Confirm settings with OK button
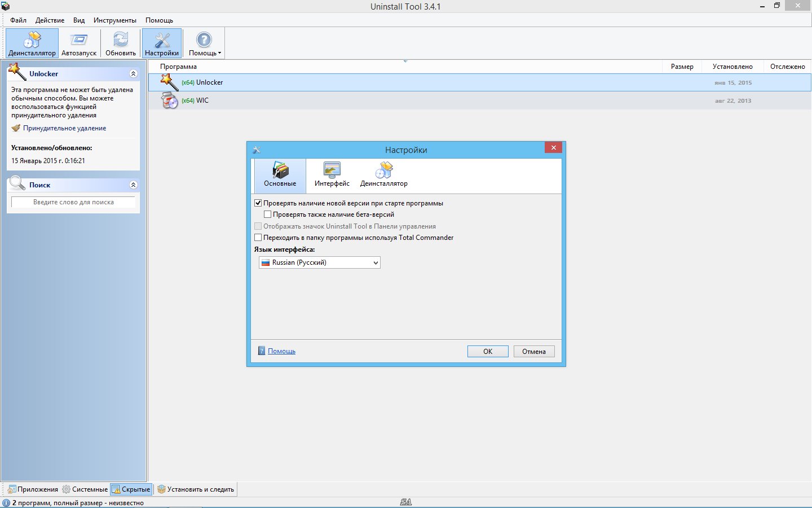This screenshot has width=812, height=508. (488, 351)
